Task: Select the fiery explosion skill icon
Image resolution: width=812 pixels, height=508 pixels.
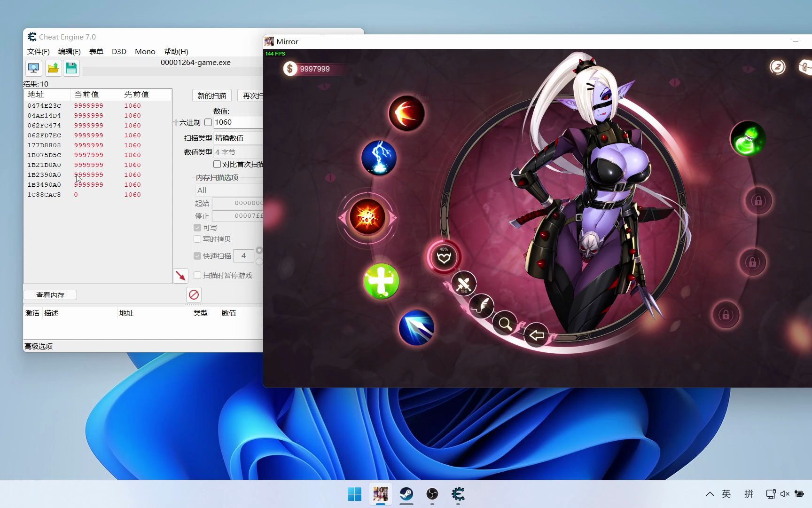Action: click(367, 217)
